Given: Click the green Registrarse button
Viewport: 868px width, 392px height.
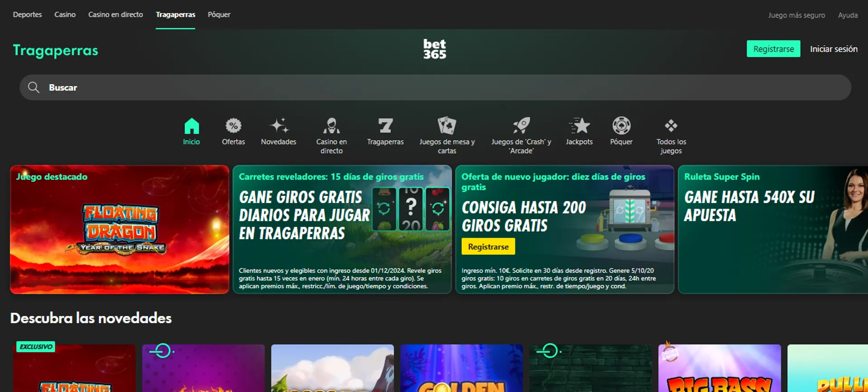Looking at the screenshot, I should [773, 49].
